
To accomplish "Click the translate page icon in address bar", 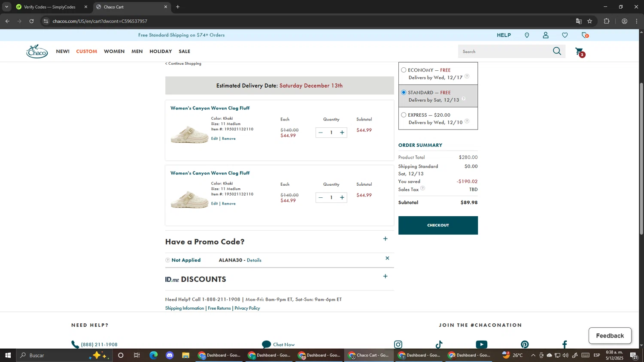I will pos(579,21).
